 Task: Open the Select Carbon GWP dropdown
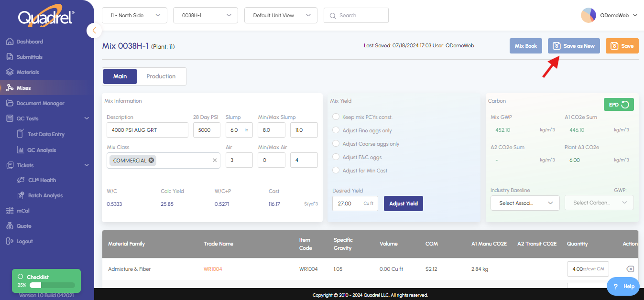tap(599, 203)
